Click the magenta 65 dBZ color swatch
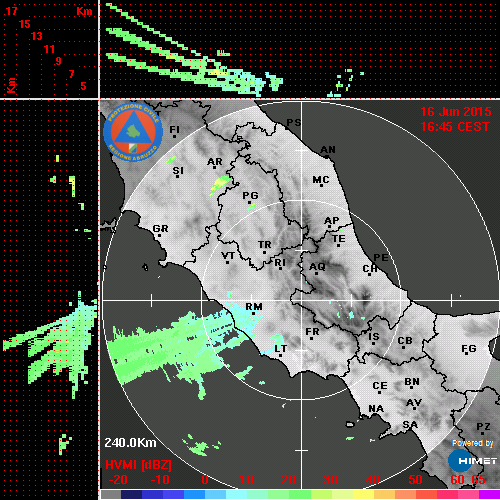 [489, 495]
